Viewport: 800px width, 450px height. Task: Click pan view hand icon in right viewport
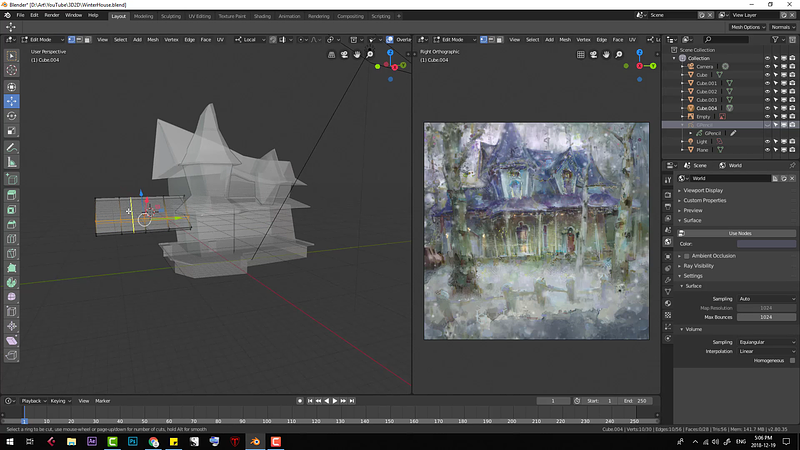tap(606, 55)
